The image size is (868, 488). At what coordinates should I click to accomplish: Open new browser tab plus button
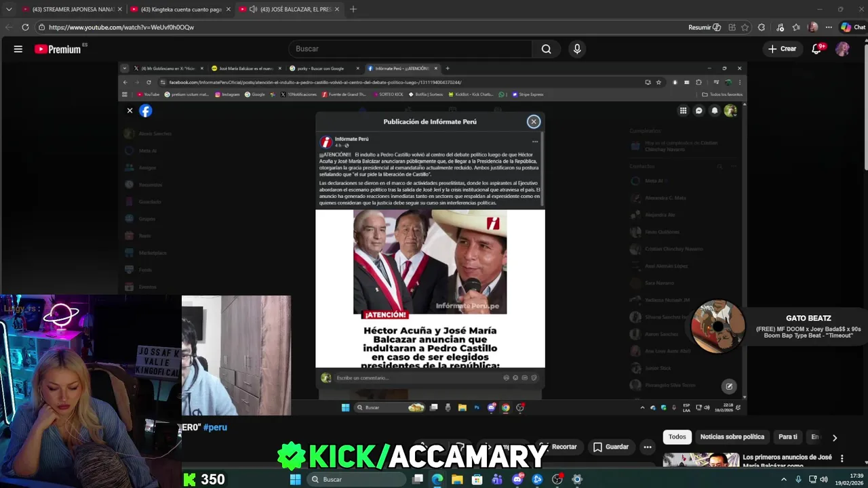[353, 9]
